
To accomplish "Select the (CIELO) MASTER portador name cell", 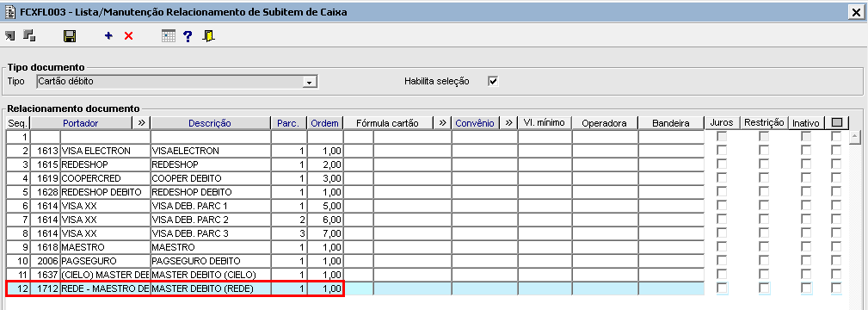I will tap(105, 275).
